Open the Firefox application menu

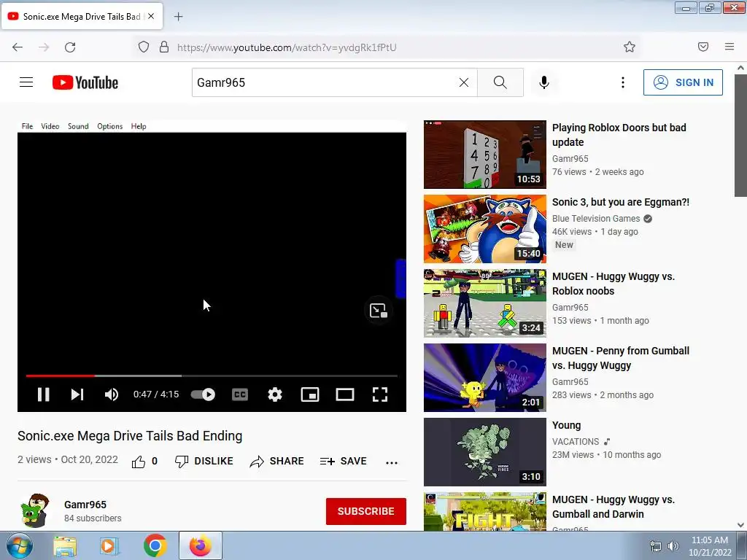click(729, 47)
